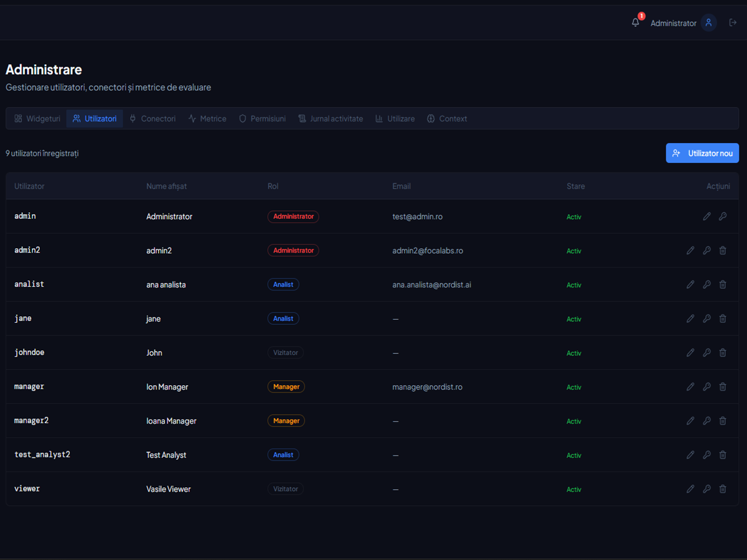Edit the admin user with pencil icon
The image size is (747, 560).
point(707,217)
